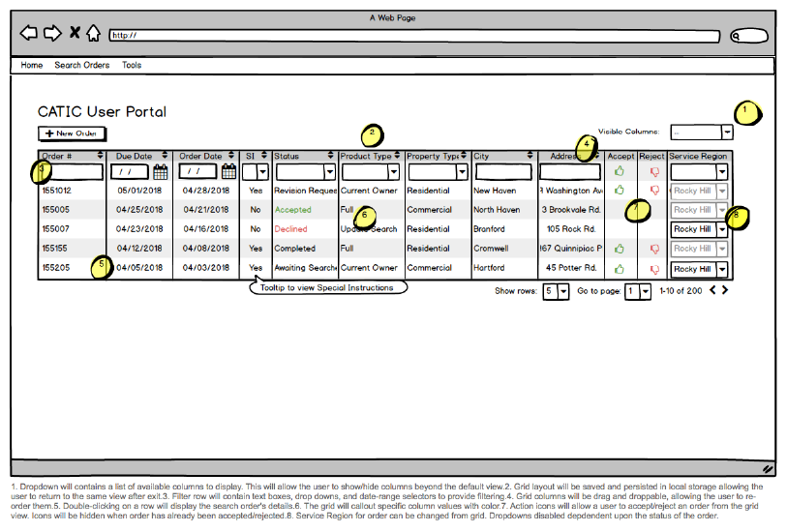The height and width of the screenshot is (532, 787).
Task: Open the Due Date calendar picker icon
Action: click(160, 172)
